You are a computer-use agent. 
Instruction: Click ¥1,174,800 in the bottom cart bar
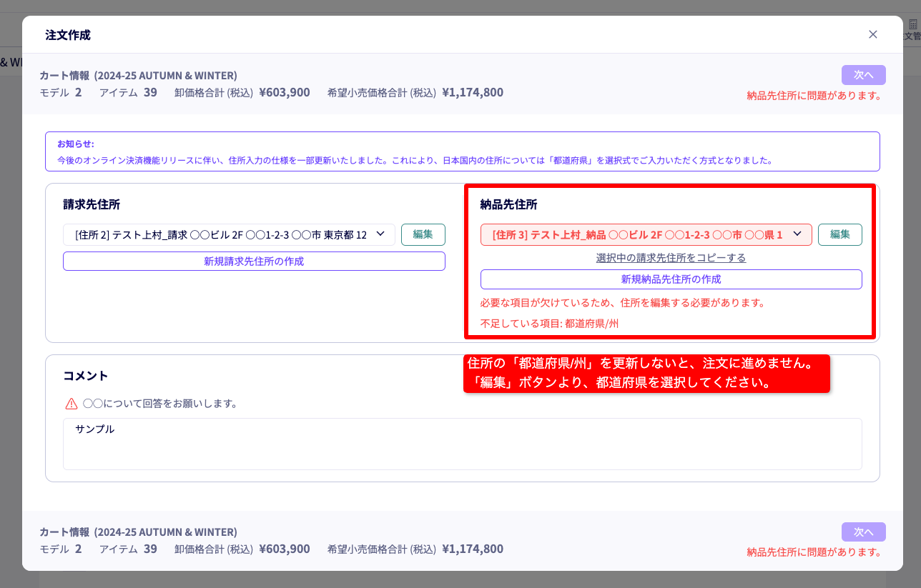point(473,549)
